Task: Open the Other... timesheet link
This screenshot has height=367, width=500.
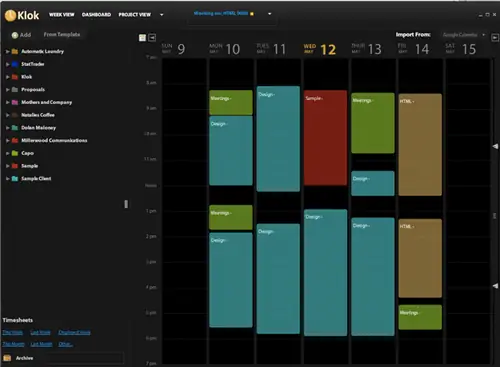Action: point(65,344)
